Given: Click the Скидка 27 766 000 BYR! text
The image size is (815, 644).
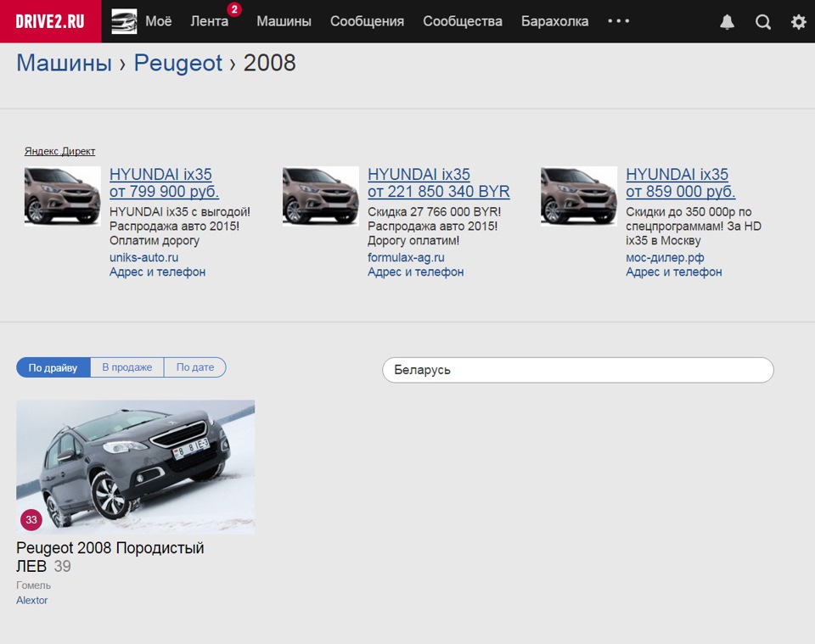Looking at the screenshot, I should point(435,212).
